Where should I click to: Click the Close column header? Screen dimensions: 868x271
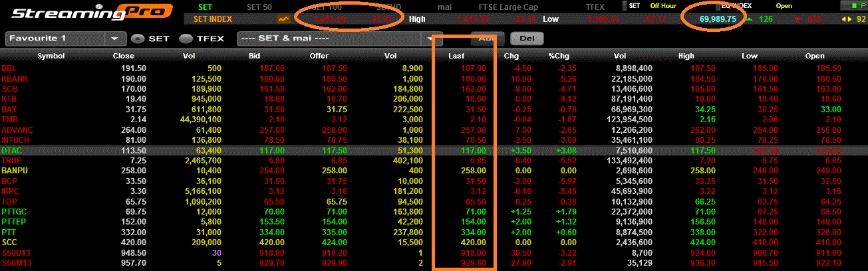(123, 56)
